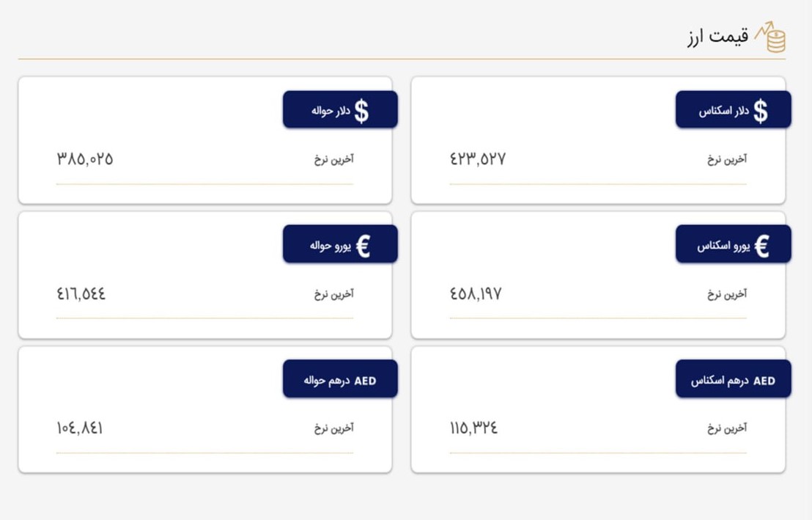Viewport: 812px width, 520px height.
Task: Select the دلار اسکناس badge text
Action: [x=723, y=111]
